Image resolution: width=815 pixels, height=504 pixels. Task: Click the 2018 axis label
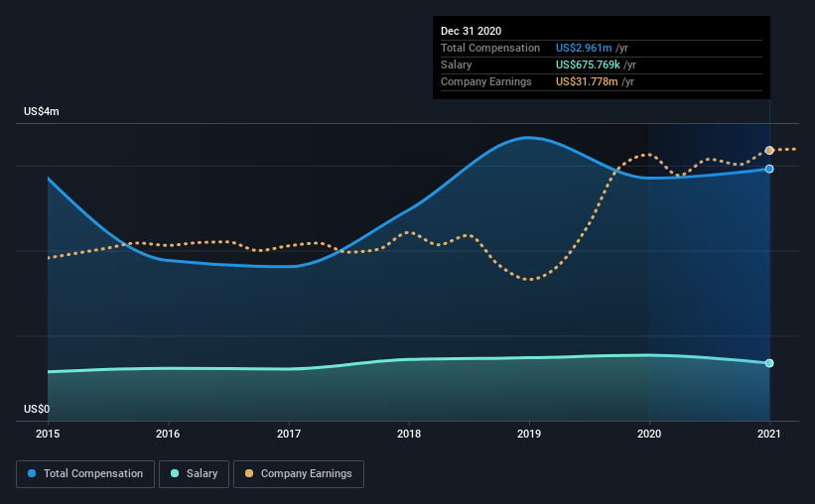point(409,434)
